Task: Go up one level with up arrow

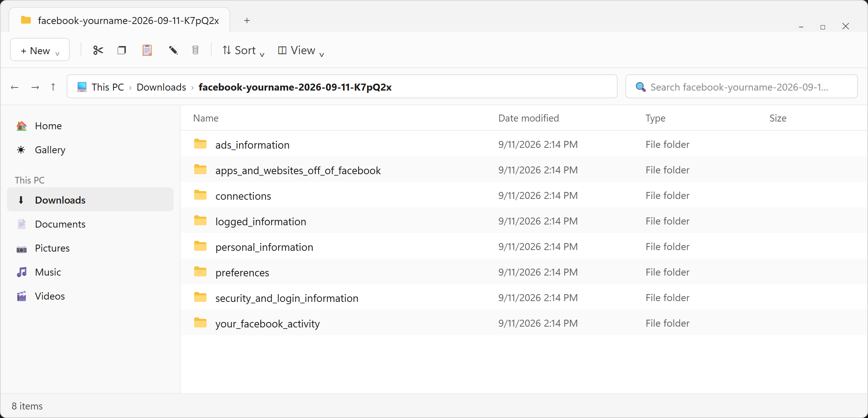Action: point(53,87)
